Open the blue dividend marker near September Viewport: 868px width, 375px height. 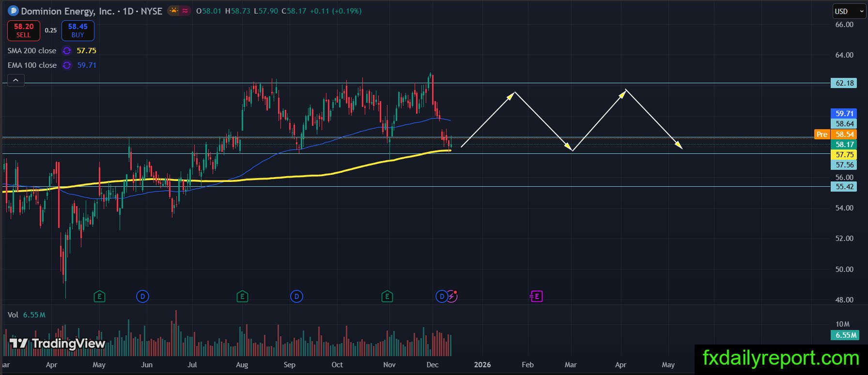(x=296, y=296)
